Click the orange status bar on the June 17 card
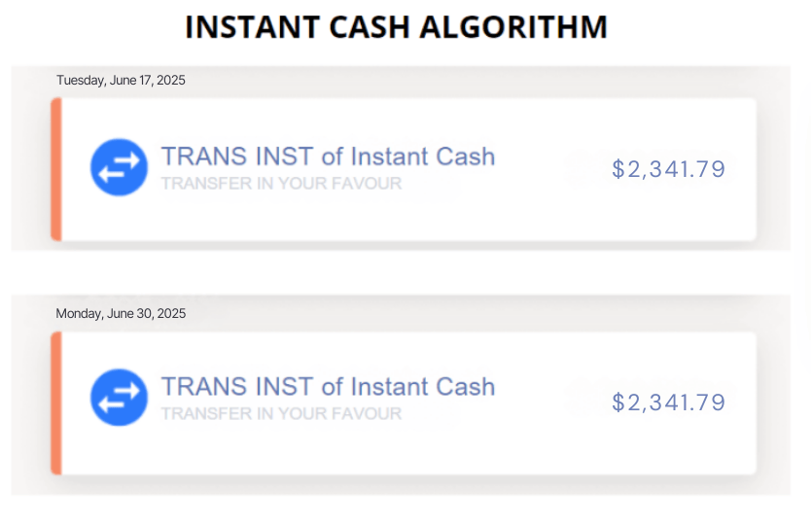 pyautogui.click(x=56, y=169)
